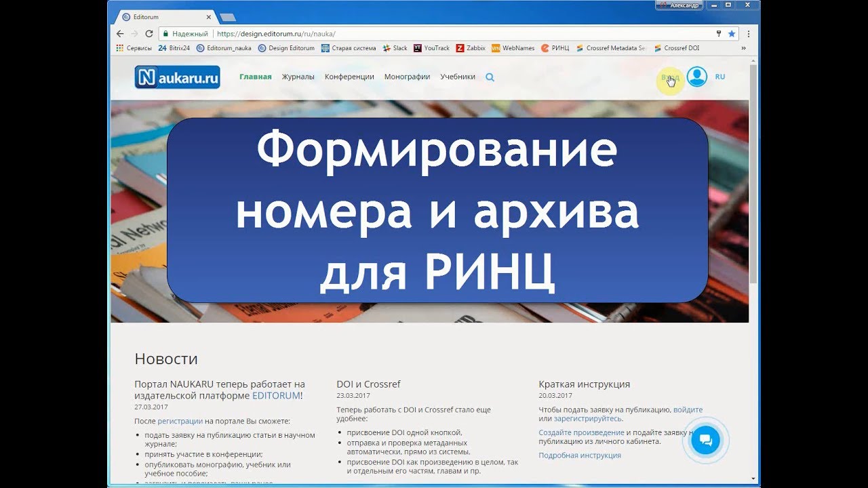Image resolution: width=868 pixels, height=488 pixels.
Task: Click the date 20.03.2017
Action: [x=555, y=395]
